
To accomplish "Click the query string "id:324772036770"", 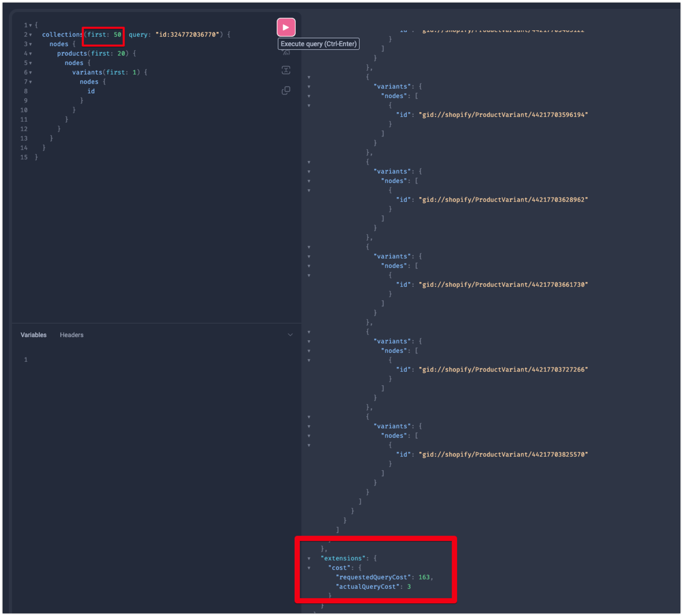I will (187, 35).
